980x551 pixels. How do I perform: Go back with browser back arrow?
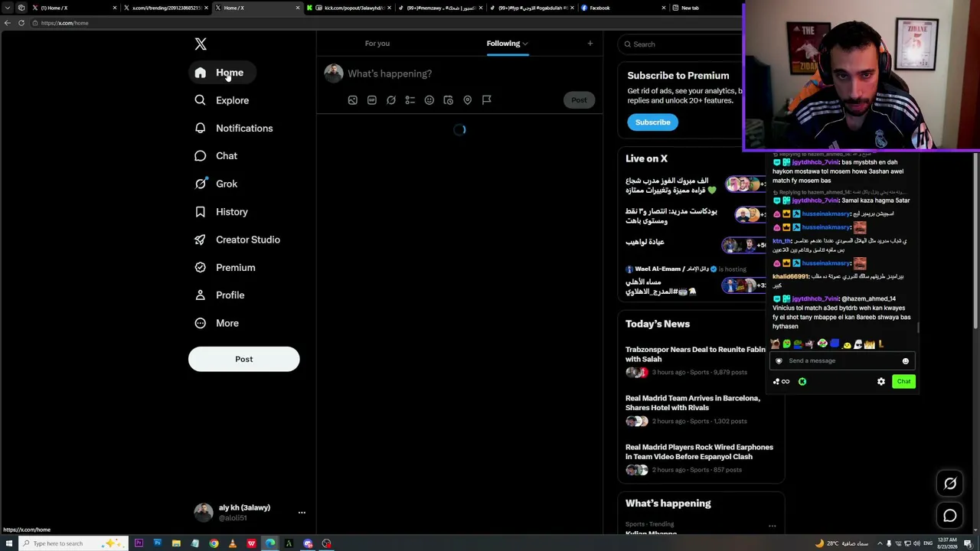point(8,23)
